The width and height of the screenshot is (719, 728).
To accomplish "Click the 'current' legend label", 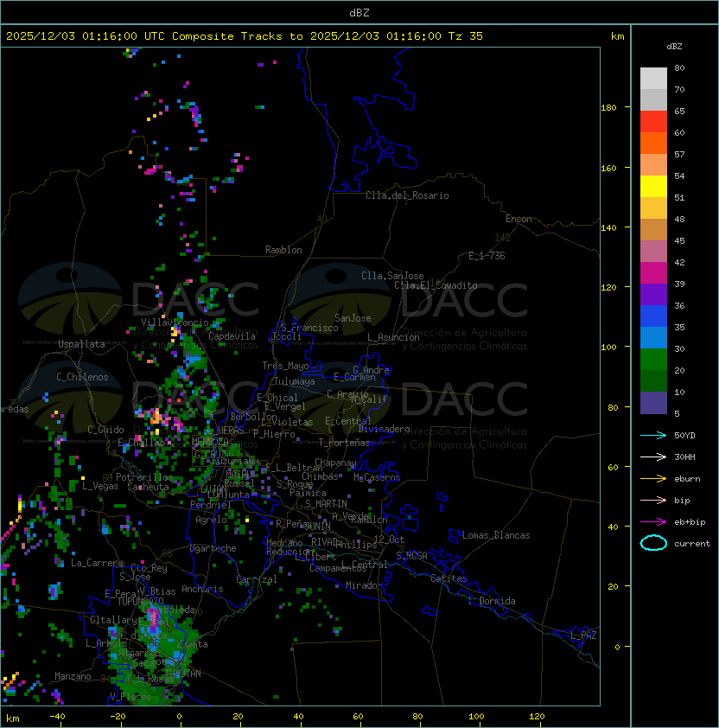I will (x=692, y=544).
